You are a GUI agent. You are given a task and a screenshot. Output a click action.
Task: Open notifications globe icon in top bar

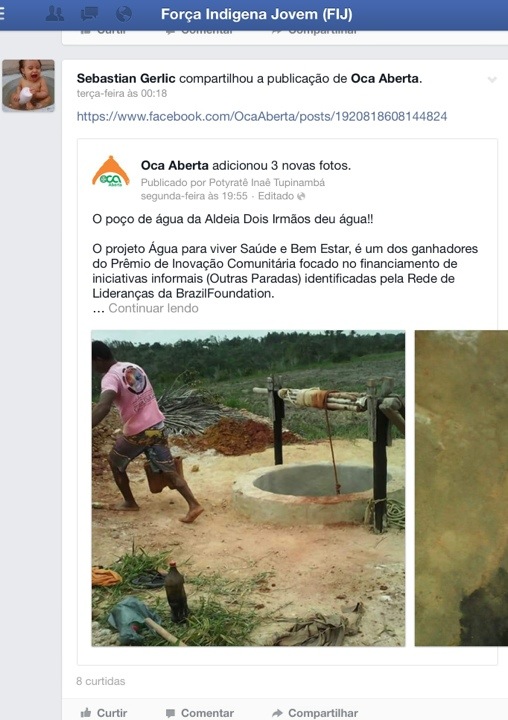pyautogui.click(x=124, y=14)
